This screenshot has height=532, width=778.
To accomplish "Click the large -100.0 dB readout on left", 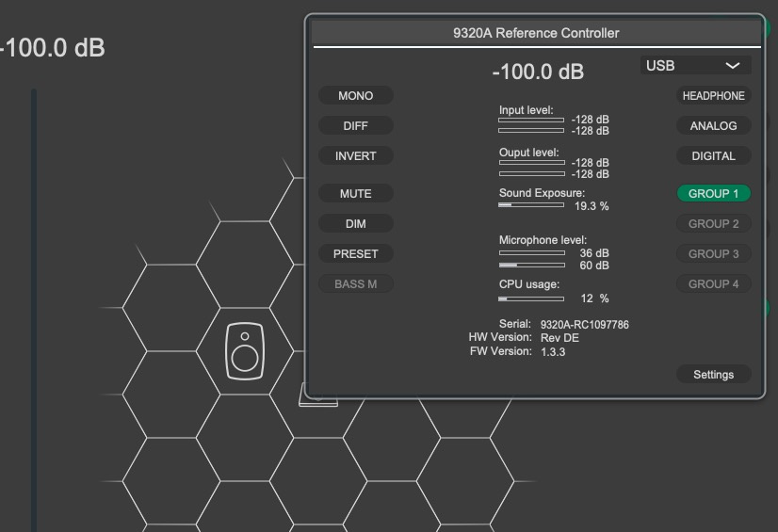I will 52,48.
